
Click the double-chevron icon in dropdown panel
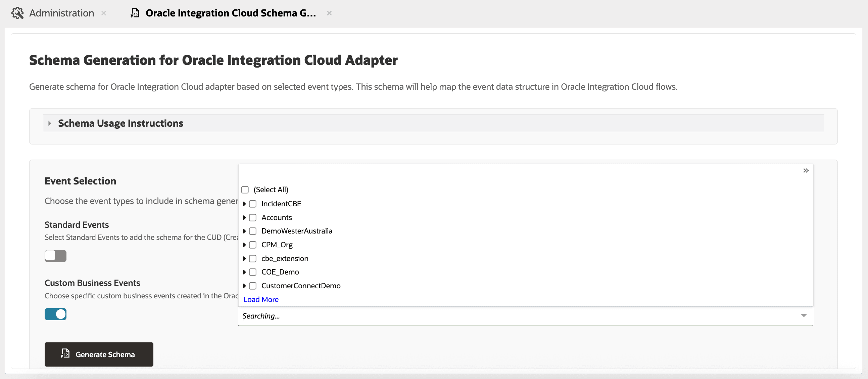(x=806, y=171)
